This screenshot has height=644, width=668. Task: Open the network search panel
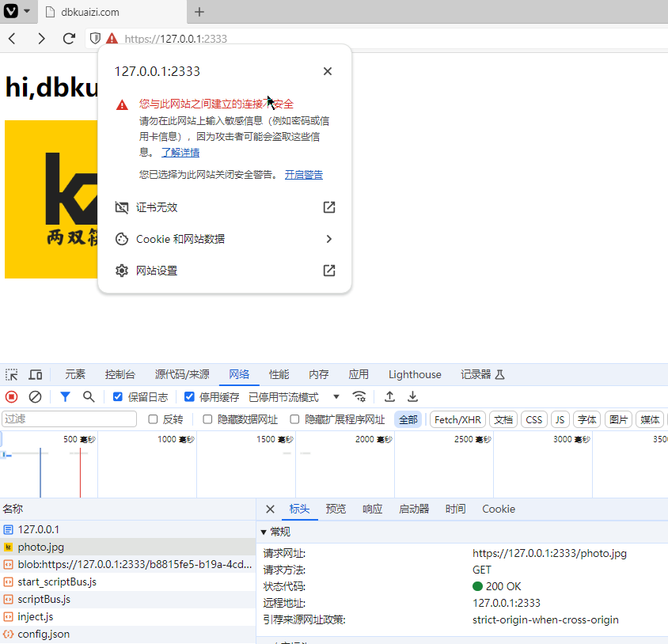(88, 396)
